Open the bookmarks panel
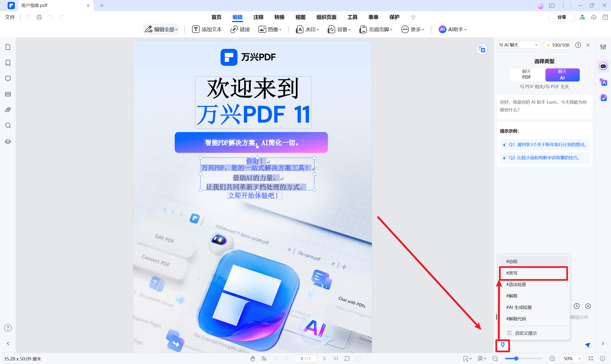This screenshot has width=611, height=364. [x=8, y=63]
